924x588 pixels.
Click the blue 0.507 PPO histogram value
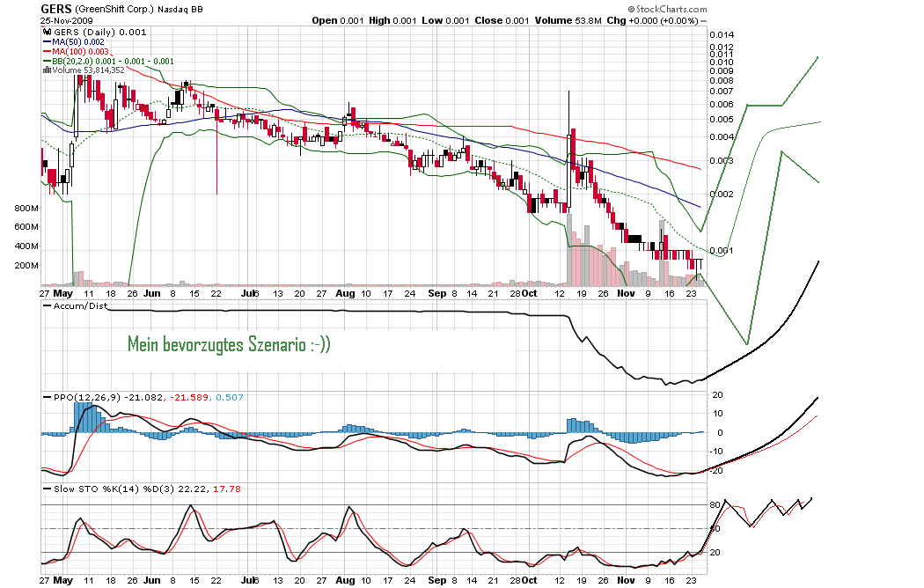pos(229,398)
